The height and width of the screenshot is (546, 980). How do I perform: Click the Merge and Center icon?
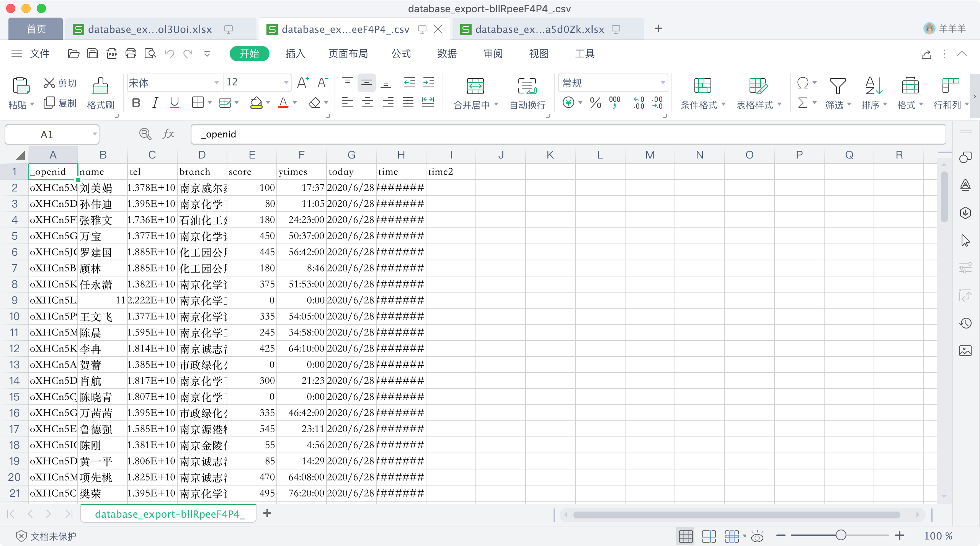click(475, 86)
